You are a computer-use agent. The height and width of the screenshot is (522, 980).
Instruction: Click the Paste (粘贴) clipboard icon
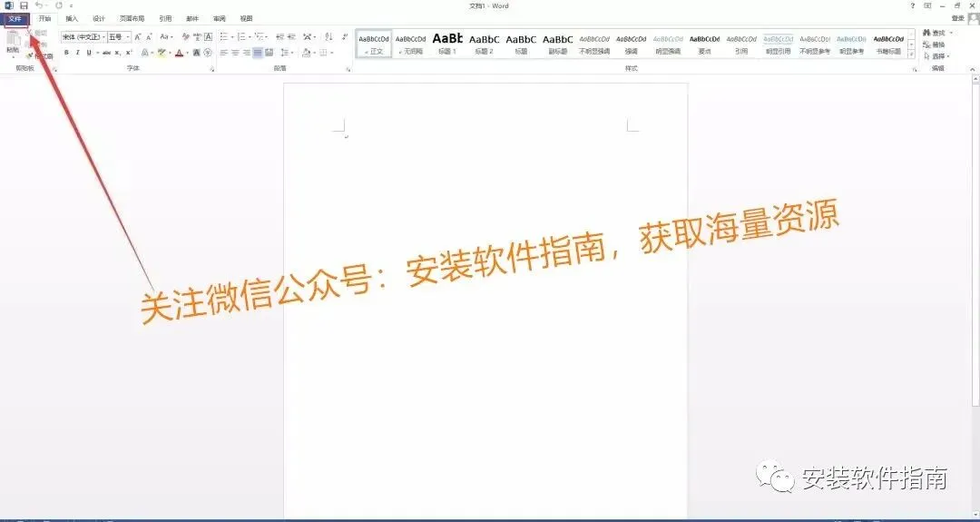(13, 42)
